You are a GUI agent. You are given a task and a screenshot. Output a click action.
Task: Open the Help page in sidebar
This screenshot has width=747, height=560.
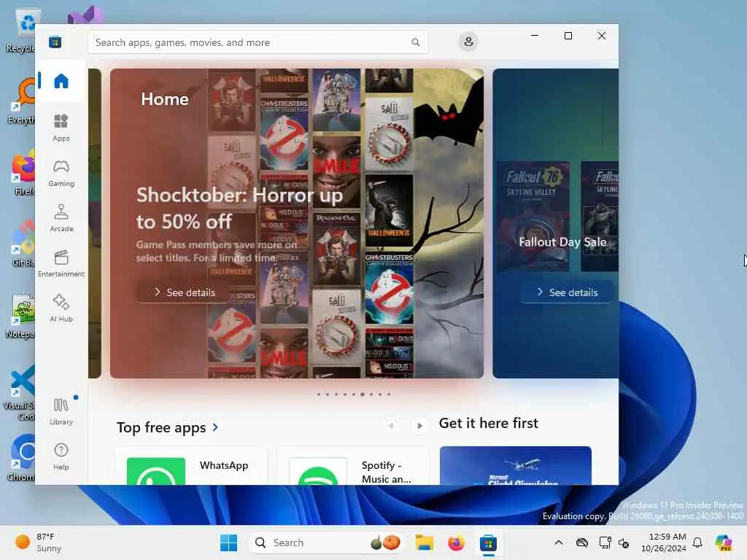pyautogui.click(x=61, y=456)
